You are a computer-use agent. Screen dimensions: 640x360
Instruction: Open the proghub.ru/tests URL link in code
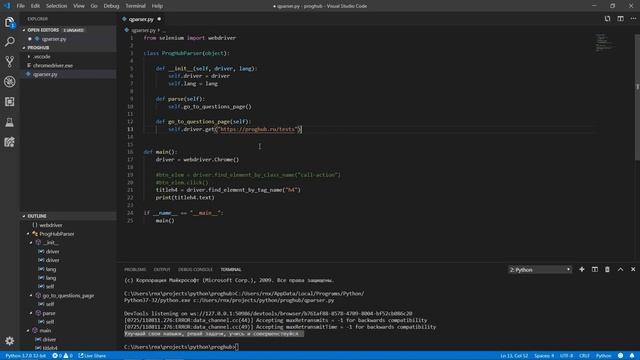[258, 129]
